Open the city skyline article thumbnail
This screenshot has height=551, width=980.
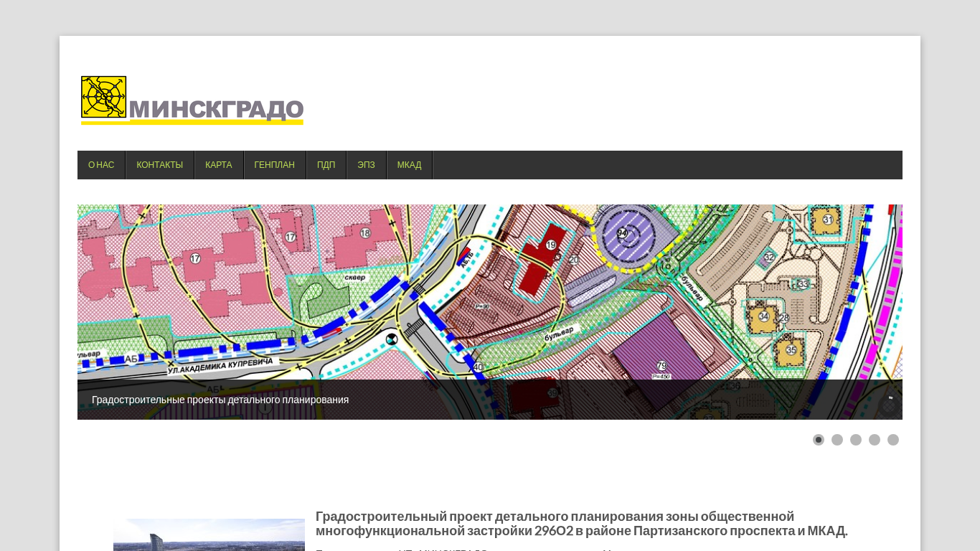coord(209,534)
